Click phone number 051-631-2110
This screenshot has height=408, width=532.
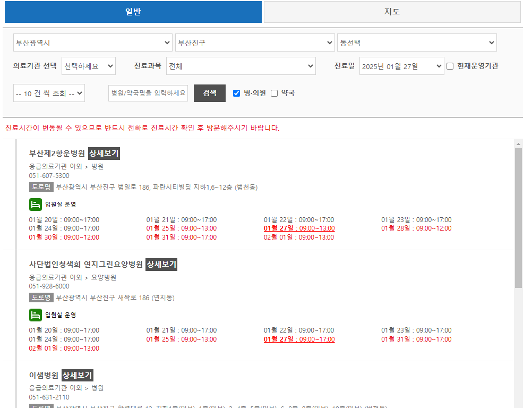click(x=49, y=397)
